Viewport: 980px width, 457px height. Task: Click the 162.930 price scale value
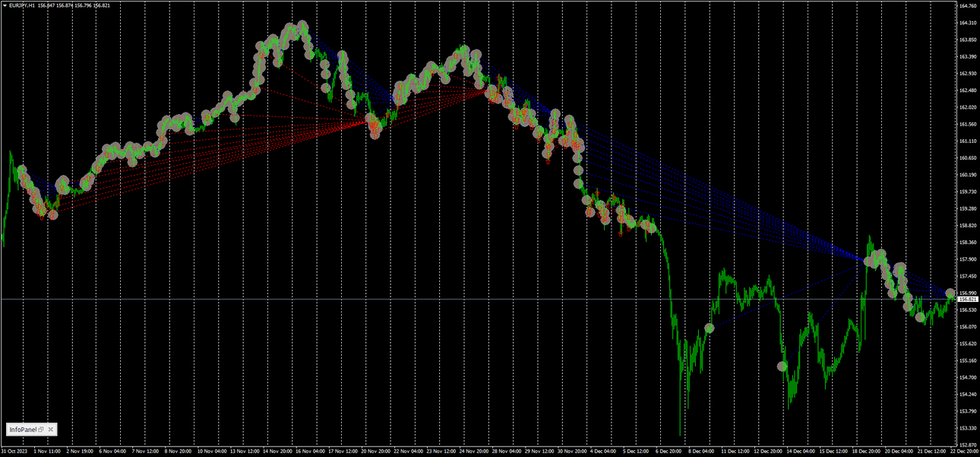click(x=968, y=74)
